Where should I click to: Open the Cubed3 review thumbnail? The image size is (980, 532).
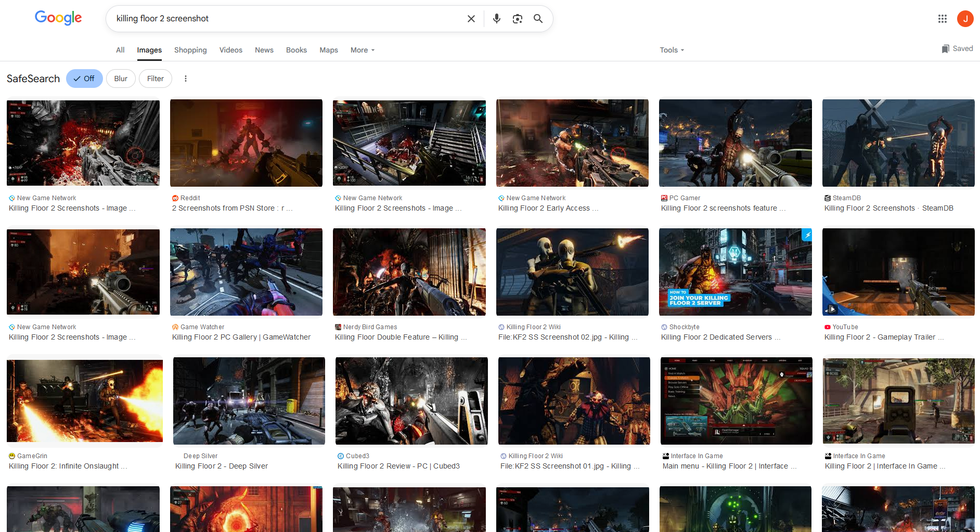(x=411, y=401)
